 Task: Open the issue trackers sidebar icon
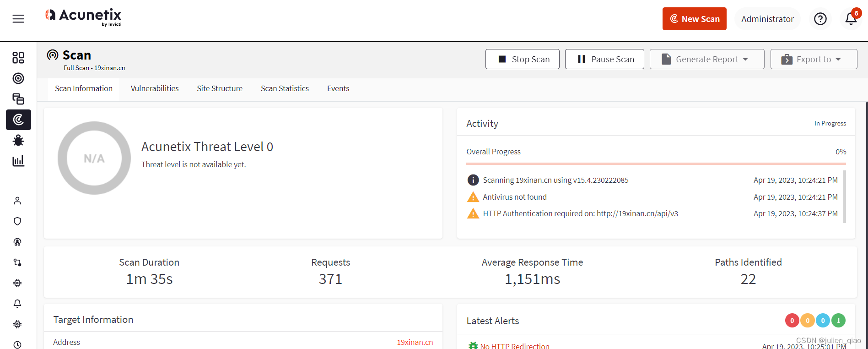pos(17,262)
